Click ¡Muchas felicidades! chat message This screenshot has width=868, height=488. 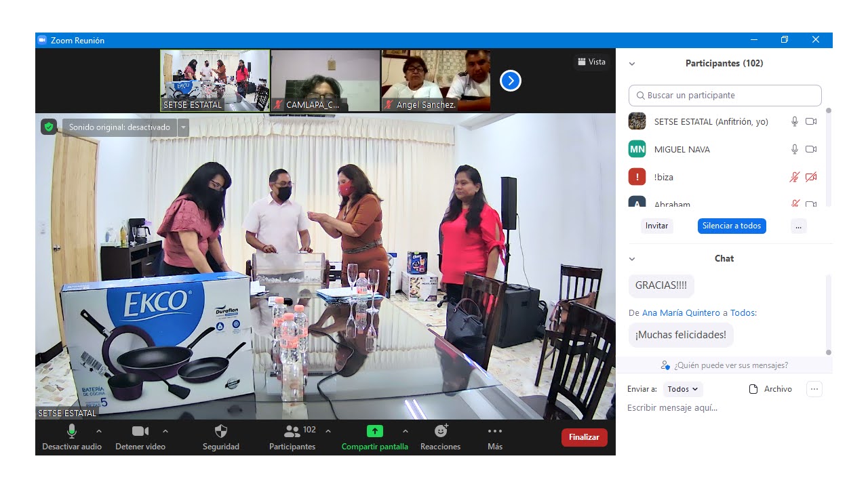(x=681, y=335)
